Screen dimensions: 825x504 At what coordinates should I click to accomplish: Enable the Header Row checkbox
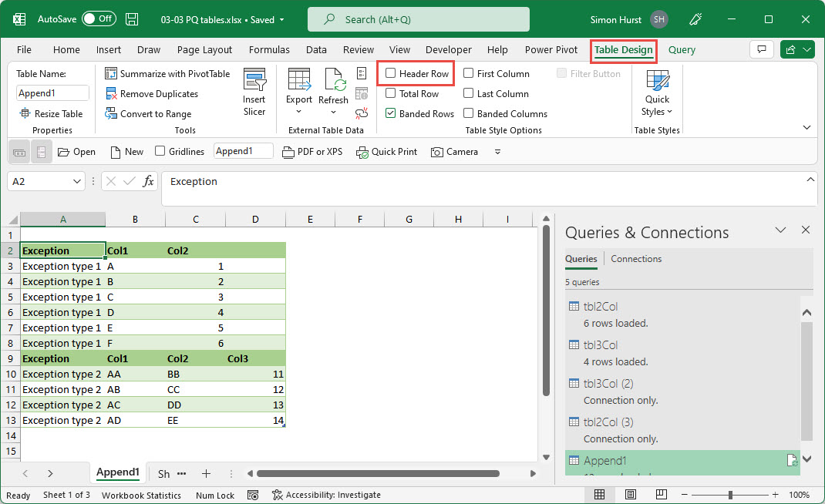(x=392, y=73)
